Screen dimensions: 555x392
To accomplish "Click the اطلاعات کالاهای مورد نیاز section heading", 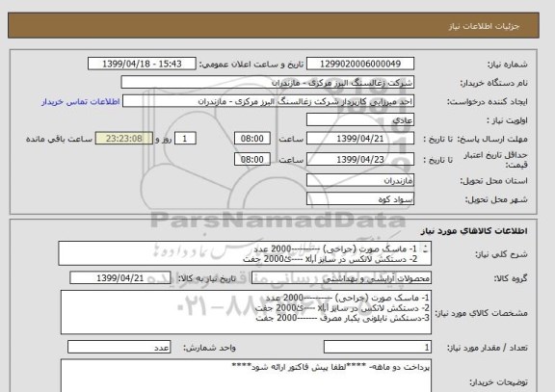I will (474, 231).
